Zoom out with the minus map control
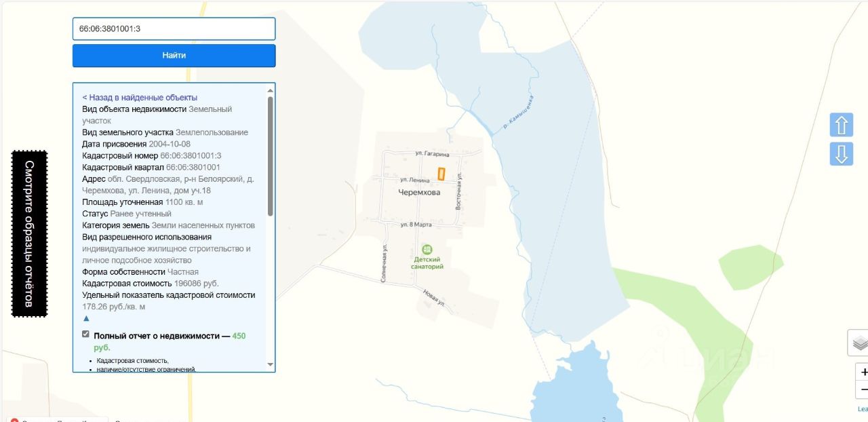The width and height of the screenshot is (868, 422). [x=863, y=390]
